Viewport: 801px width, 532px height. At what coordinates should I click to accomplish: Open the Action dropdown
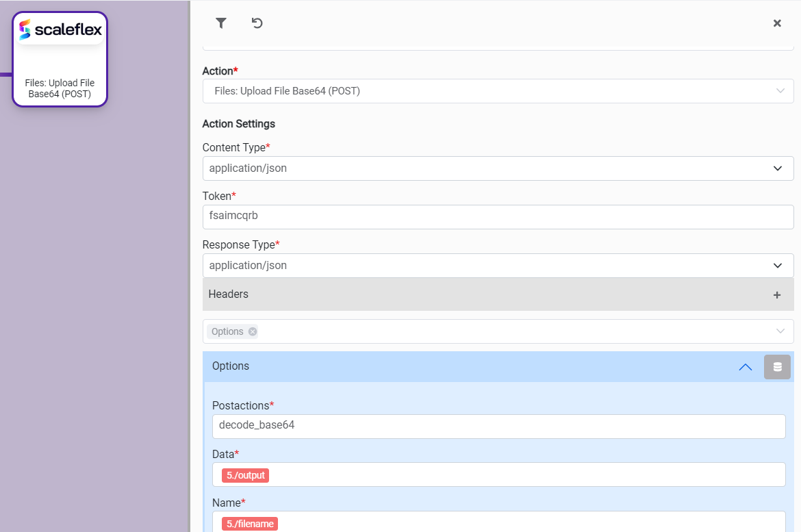point(780,91)
